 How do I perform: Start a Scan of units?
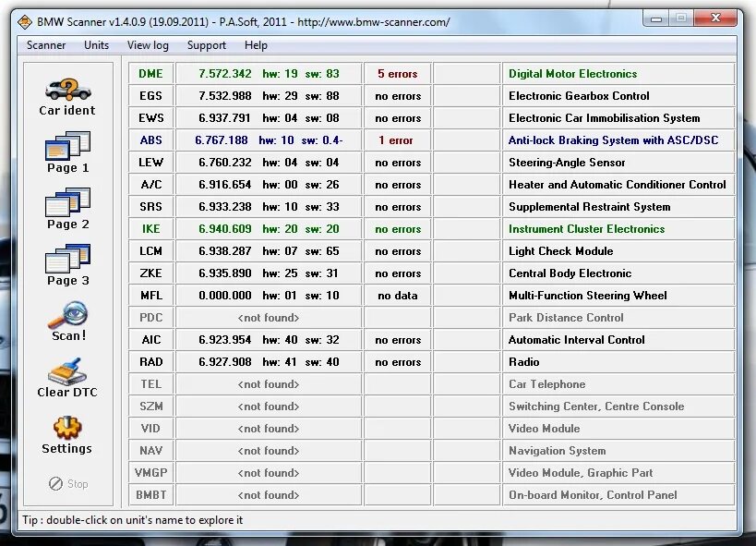coord(67,321)
